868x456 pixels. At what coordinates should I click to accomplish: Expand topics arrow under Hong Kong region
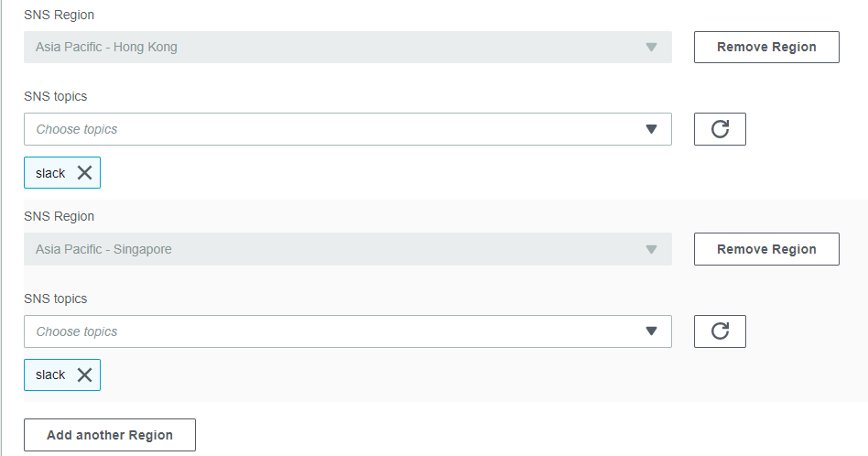coord(652,129)
